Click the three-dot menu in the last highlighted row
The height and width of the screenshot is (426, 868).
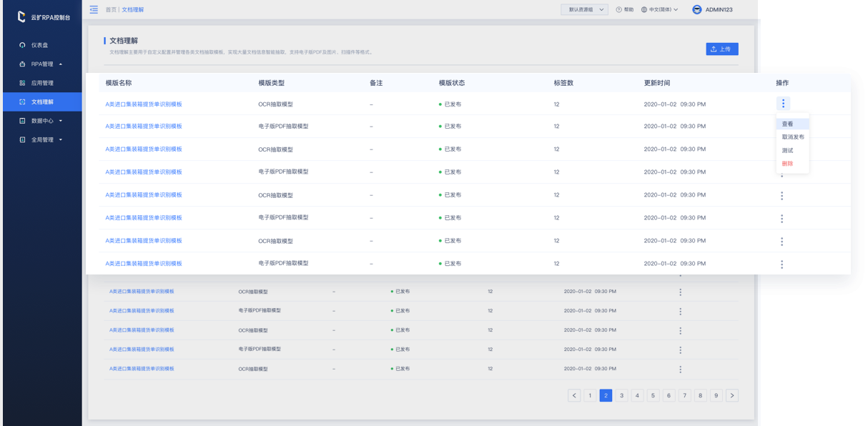pyautogui.click(x=781, y=264)
